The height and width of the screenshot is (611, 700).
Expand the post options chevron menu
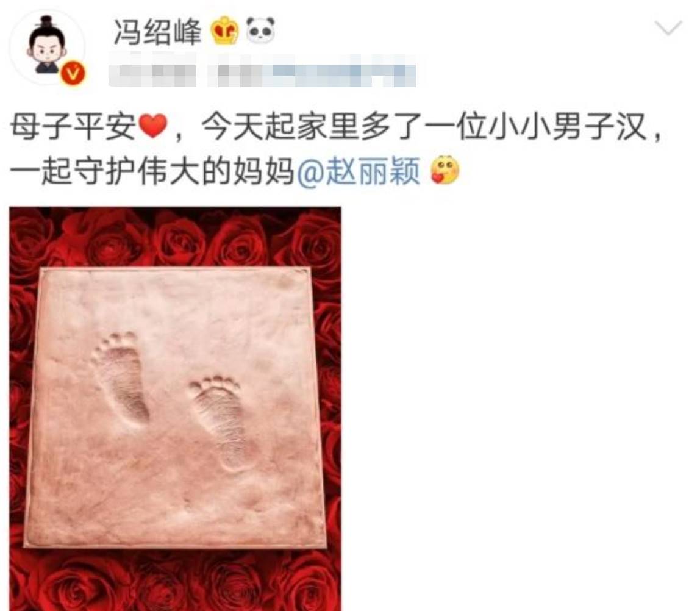coord(668,29)
